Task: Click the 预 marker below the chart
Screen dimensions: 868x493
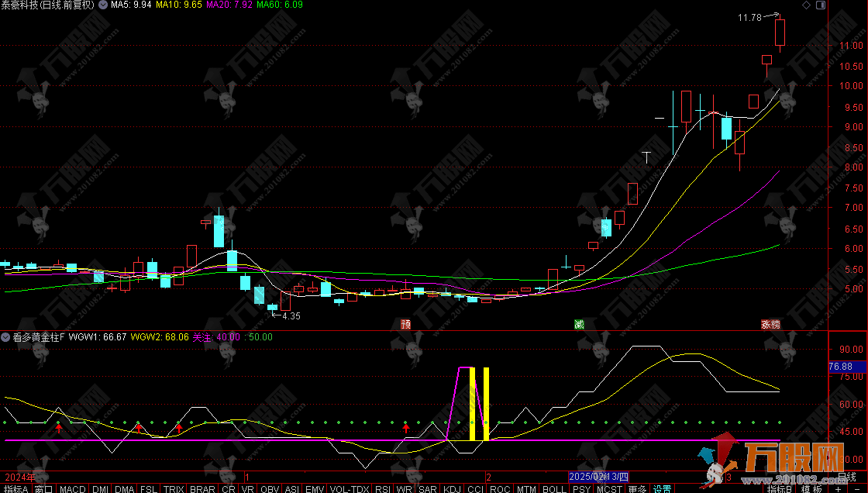Action: 406,324
